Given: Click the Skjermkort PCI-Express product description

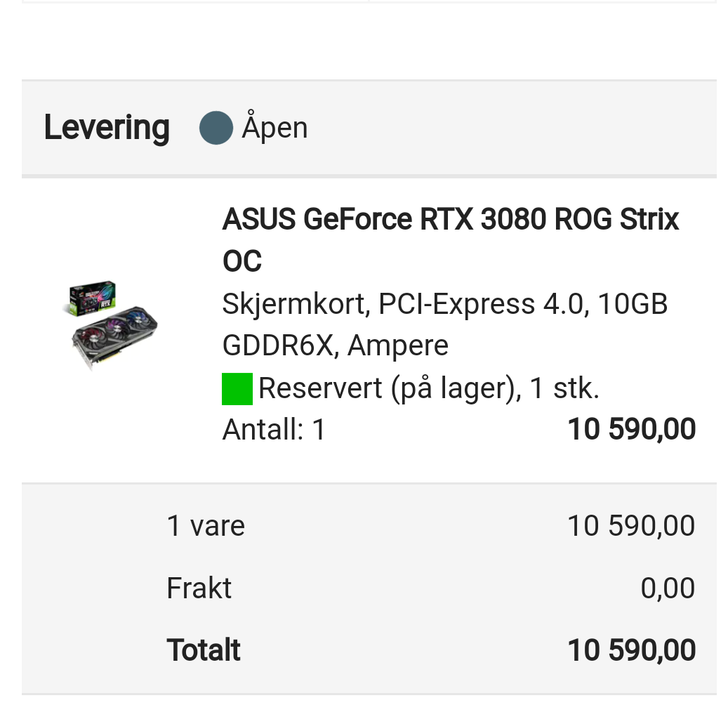Looking at the screenshot, I should (x=445, y=324).
